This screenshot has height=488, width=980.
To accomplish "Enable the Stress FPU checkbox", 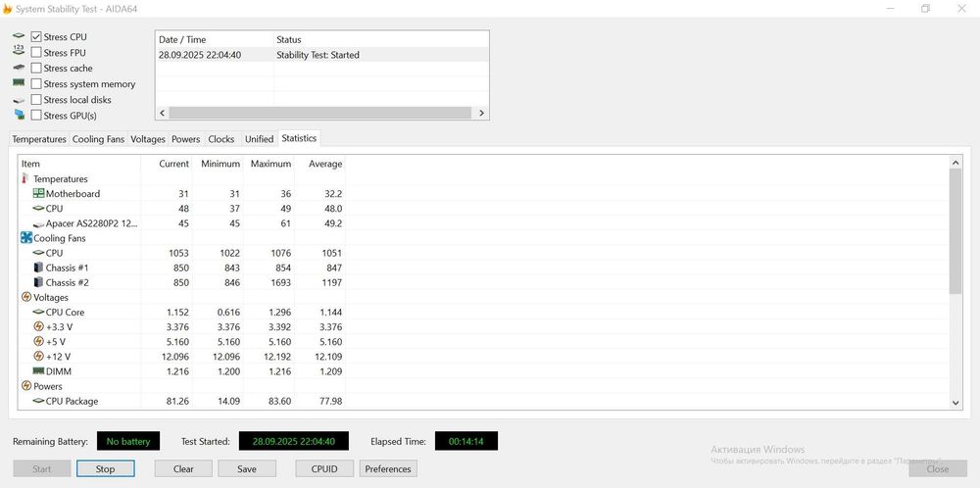I will point(36,53).
